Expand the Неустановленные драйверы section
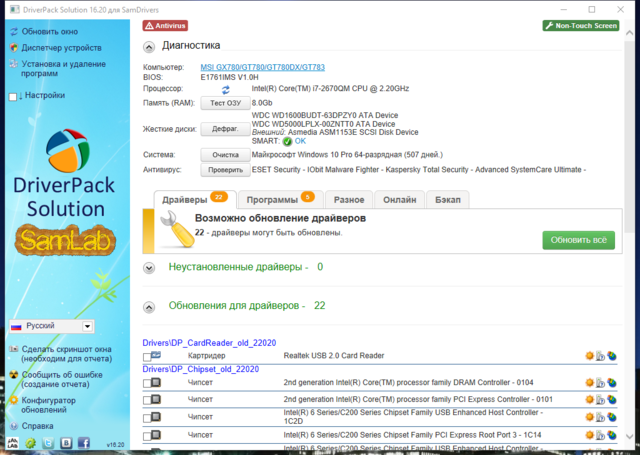 pyautogui.click(x=149, y=268)
